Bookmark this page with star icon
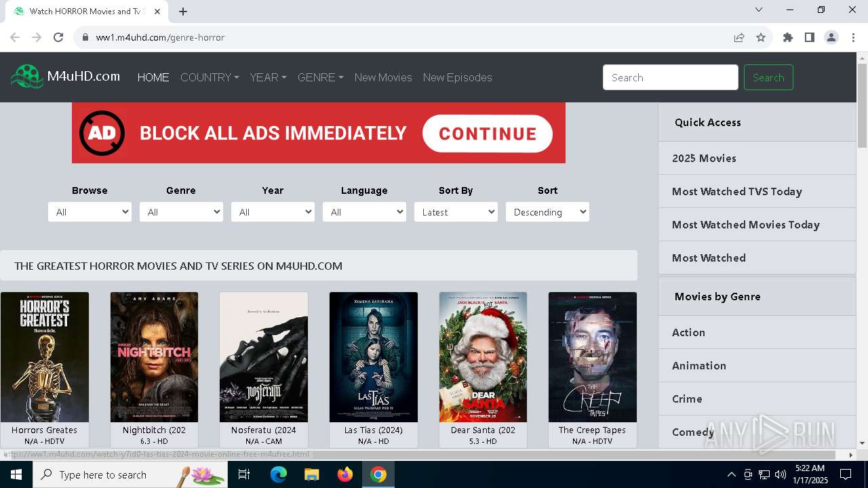 pyautogui.click(x=761, y=37)
